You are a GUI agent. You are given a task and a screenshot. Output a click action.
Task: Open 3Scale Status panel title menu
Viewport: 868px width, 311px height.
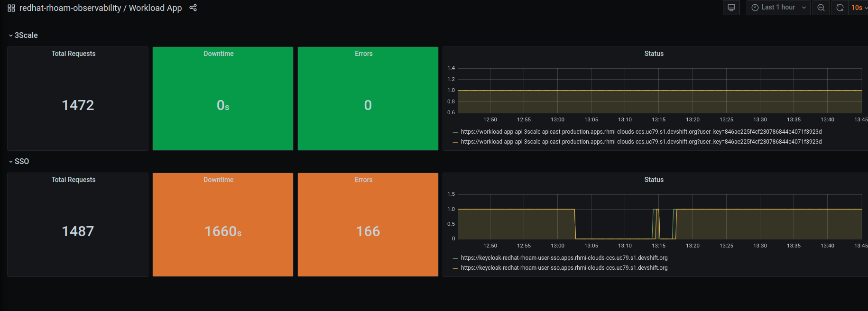[x=654, y=54]
